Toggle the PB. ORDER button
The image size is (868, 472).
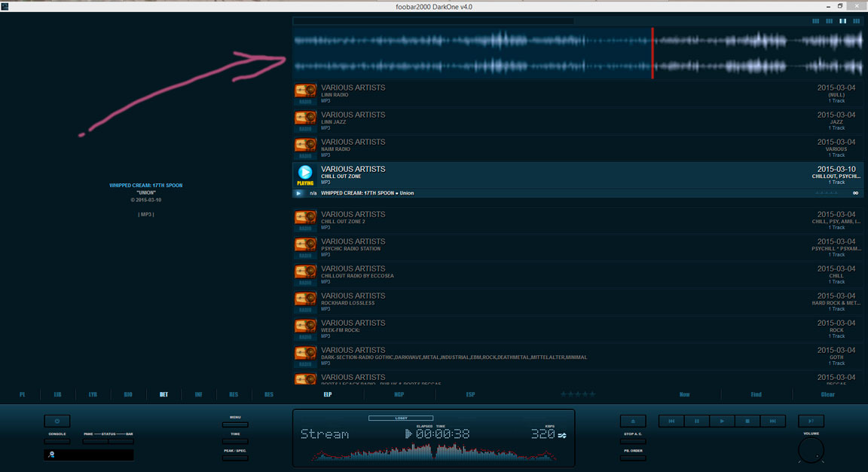click(x=633, y=458)
